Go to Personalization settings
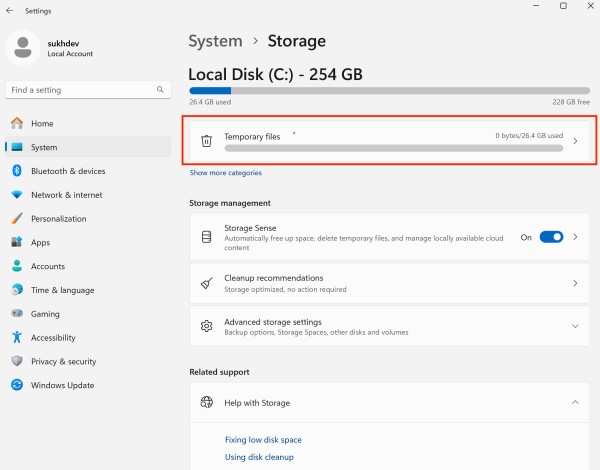The width and height of the screenshot is (600, 470). tap(58, 219)
